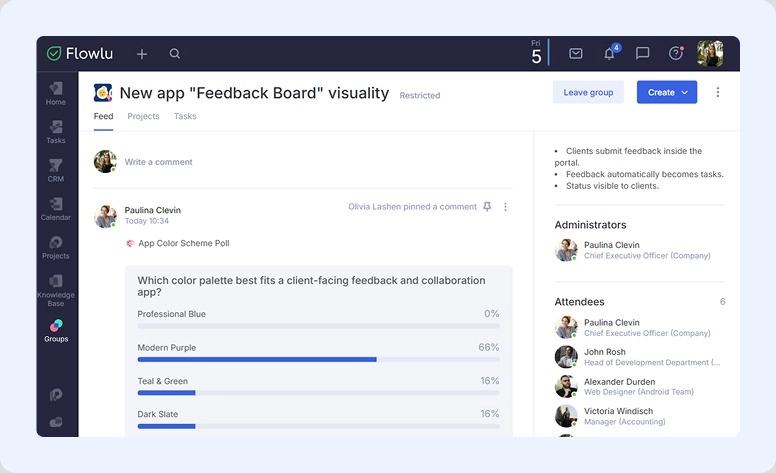Click the Leave group button

[588, 93]
